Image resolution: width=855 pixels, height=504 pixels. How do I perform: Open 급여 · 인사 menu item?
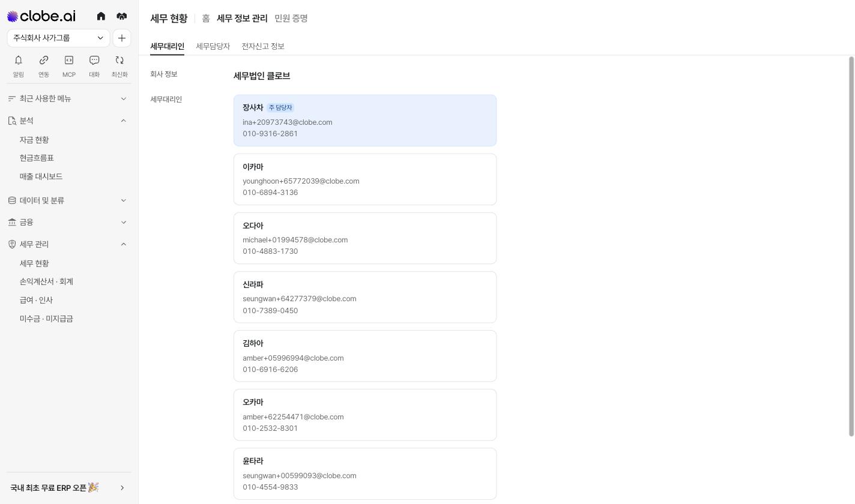tap(36, 300)
